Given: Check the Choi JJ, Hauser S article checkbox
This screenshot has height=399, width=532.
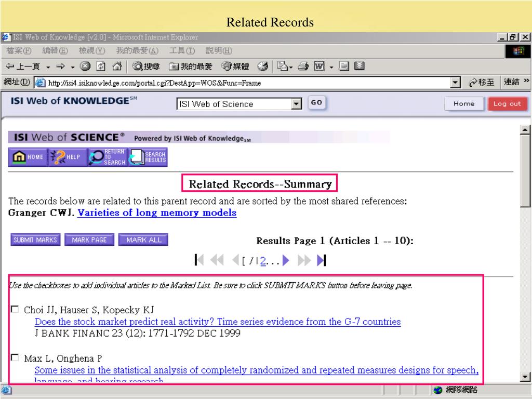Looking at the screenshot, I should point(15,309).
